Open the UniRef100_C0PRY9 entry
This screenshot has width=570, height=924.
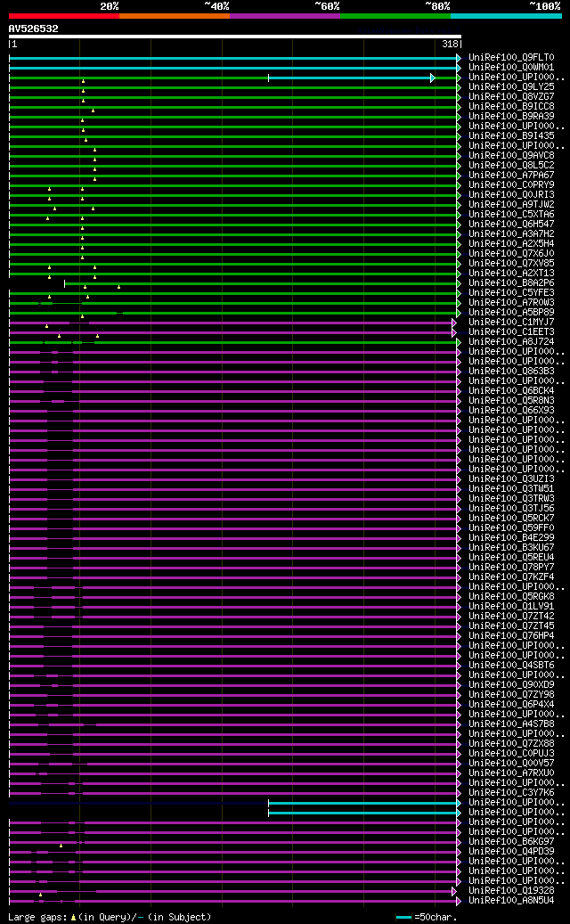pos(511,185)
